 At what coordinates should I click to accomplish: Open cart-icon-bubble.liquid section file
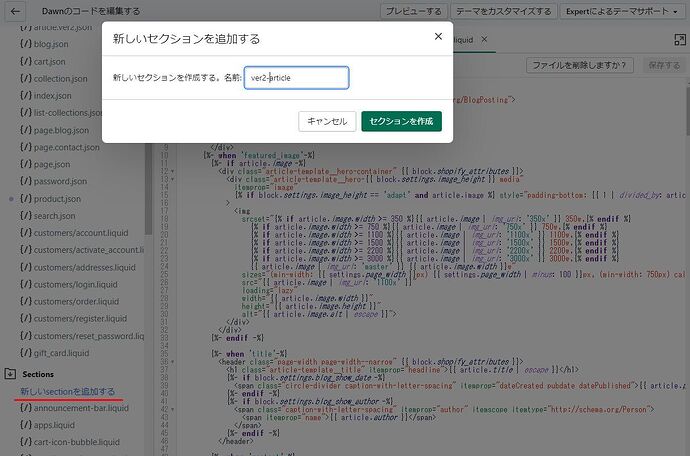click(x=77, y=442)
